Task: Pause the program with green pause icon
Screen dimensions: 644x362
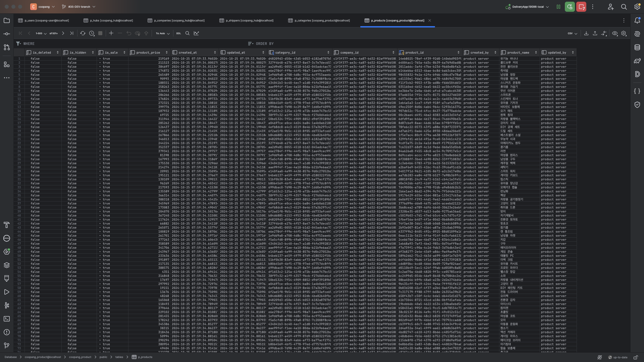Action: [558, 7]
